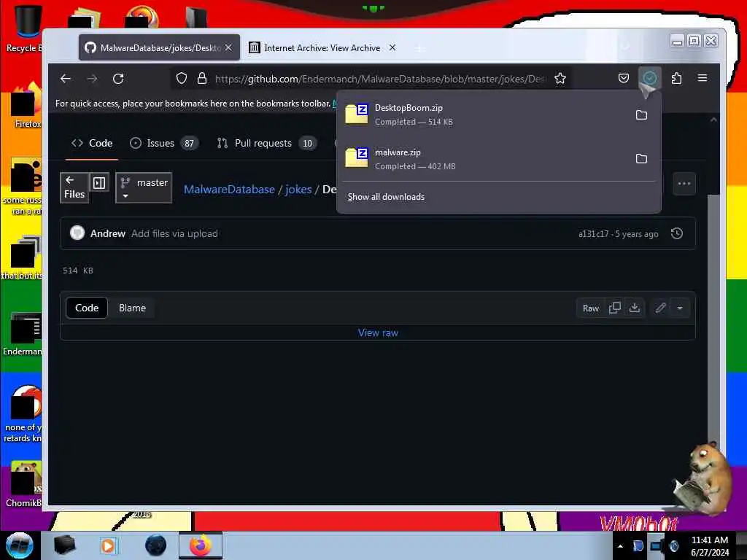Open the master branch dropdown
Screen dimensions: 747x560
coord(144,187)
